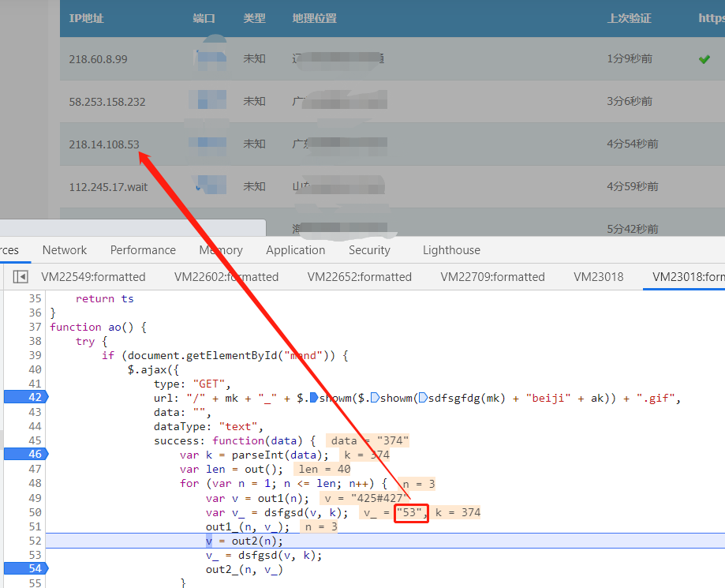Select the VM22602:formatted file tab
Viewport: 725px width, 588px height.
coord(226,277)
